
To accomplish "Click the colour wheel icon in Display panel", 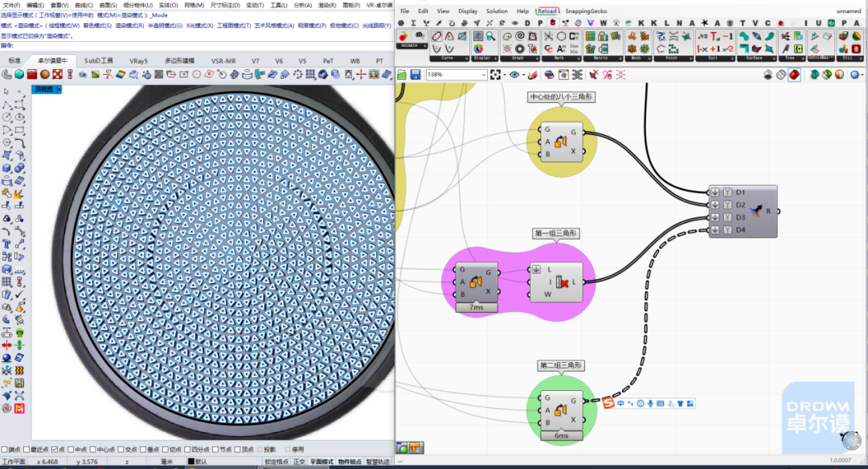I will [477, 49].
